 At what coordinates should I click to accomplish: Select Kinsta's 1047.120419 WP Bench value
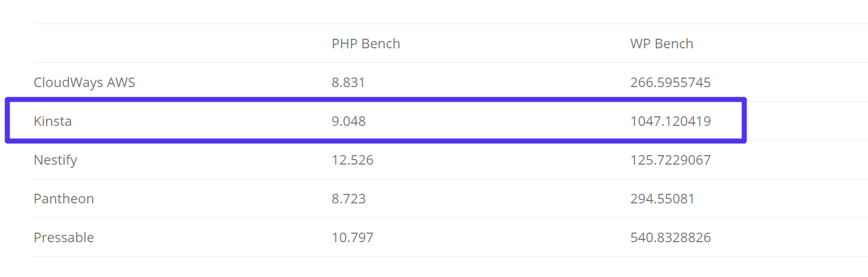(670, 121)
